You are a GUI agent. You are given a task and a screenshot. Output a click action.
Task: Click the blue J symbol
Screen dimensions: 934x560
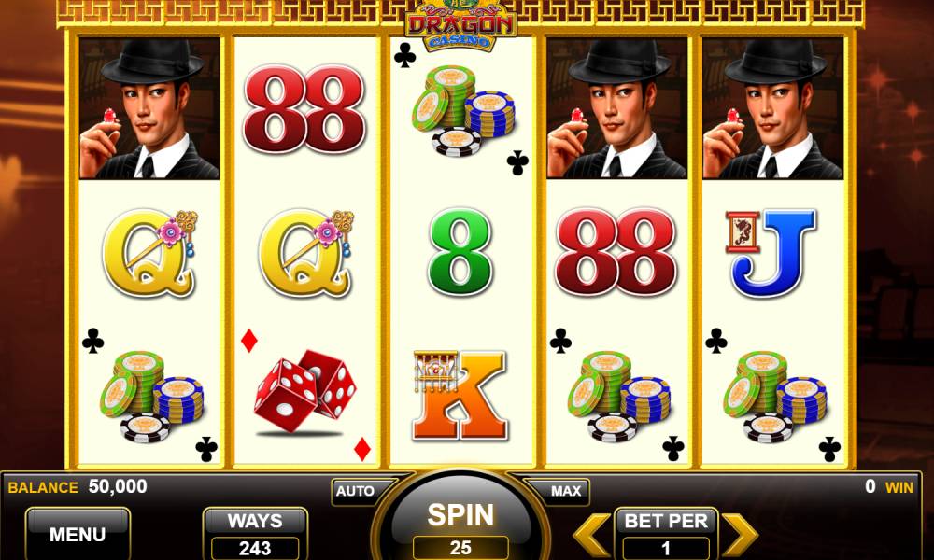771,253
